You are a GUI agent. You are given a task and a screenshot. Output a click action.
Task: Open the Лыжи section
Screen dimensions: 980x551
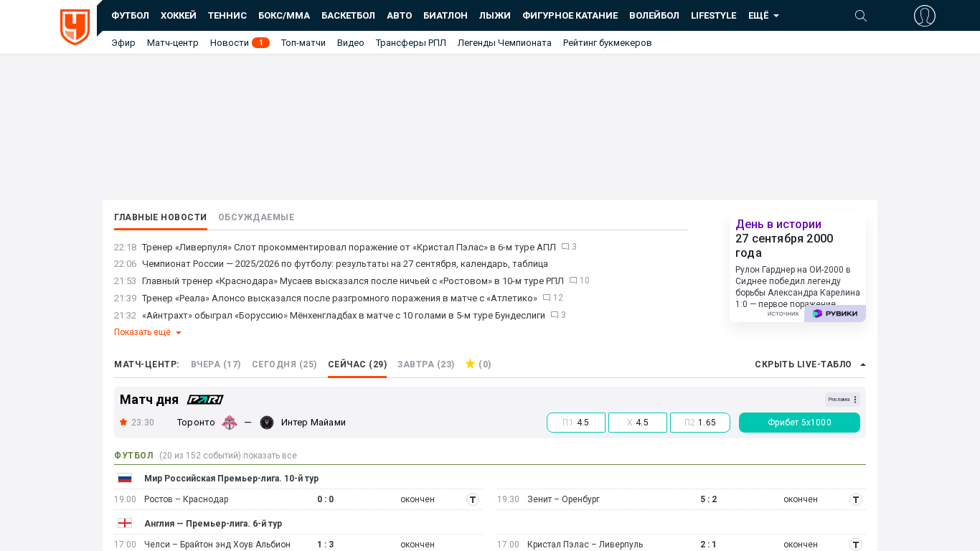point(495,16)
